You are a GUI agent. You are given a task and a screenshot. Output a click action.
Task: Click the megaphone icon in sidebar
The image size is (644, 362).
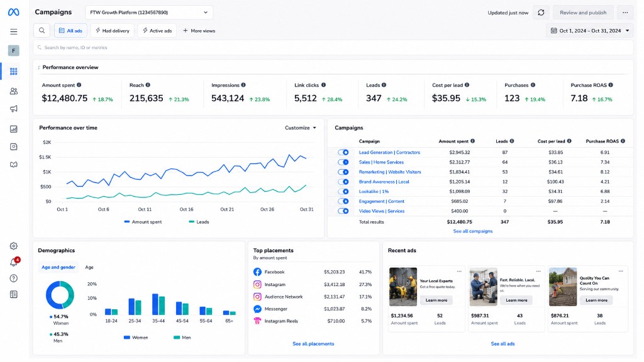(14, 109)
